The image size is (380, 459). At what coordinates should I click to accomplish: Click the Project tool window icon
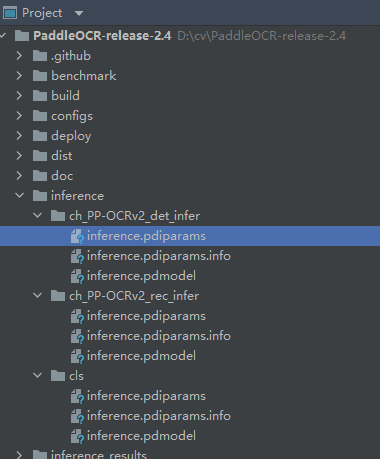click(x=10, y=13)
